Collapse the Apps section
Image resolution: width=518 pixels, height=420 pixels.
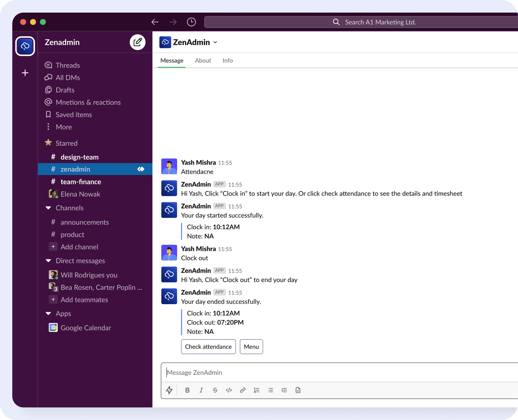(48, 314)
